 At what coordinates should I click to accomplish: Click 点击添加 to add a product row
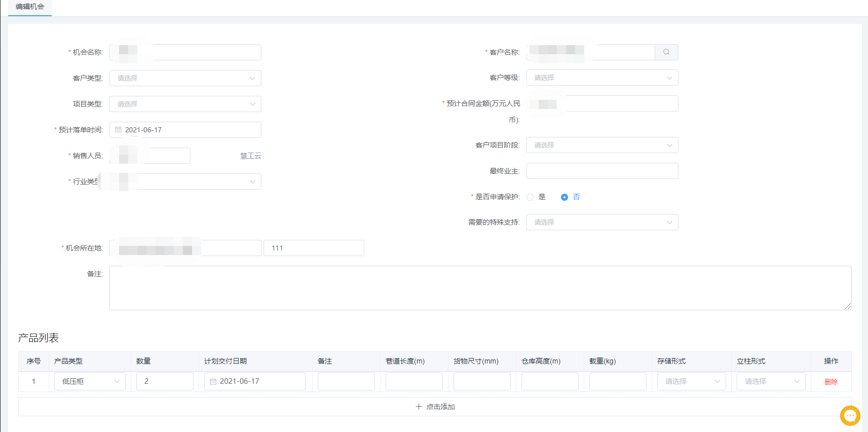click(x=440, y=407)
